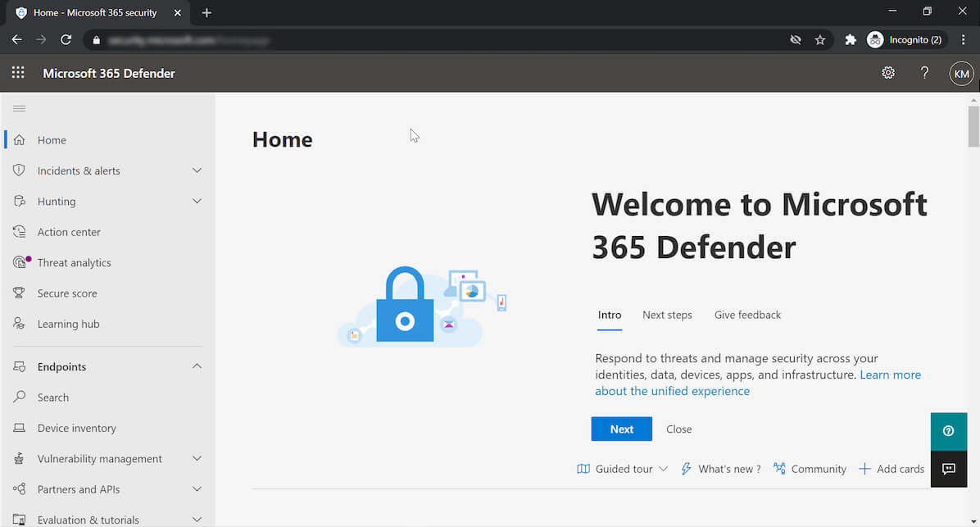Open the Guided tour dropdown arrow

[663, 469]
